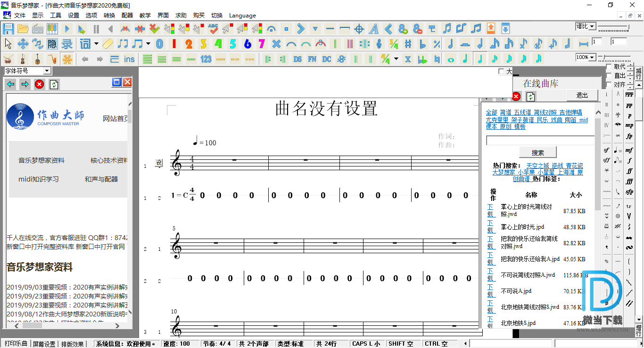Select the four-way move arrows tool
The height and width of the screenshot is (348, 644).
point(23,44)
